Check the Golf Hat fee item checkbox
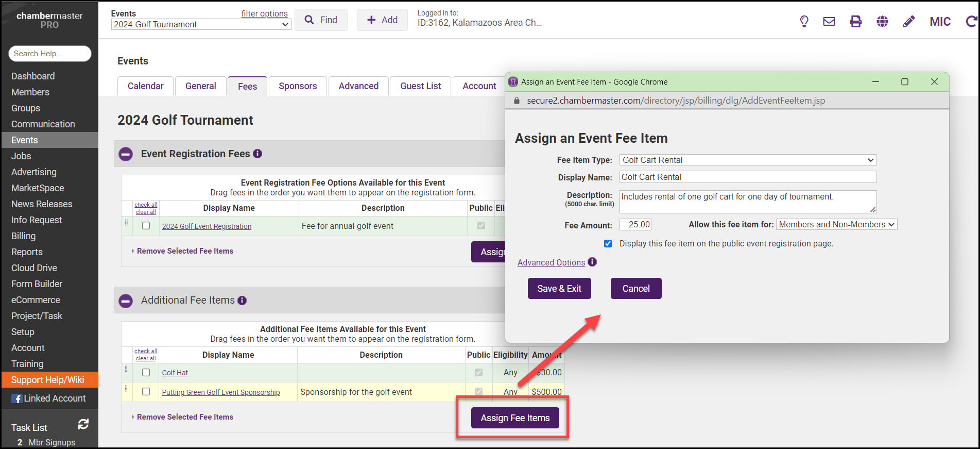The image size is (980, 449). (146, 373)
